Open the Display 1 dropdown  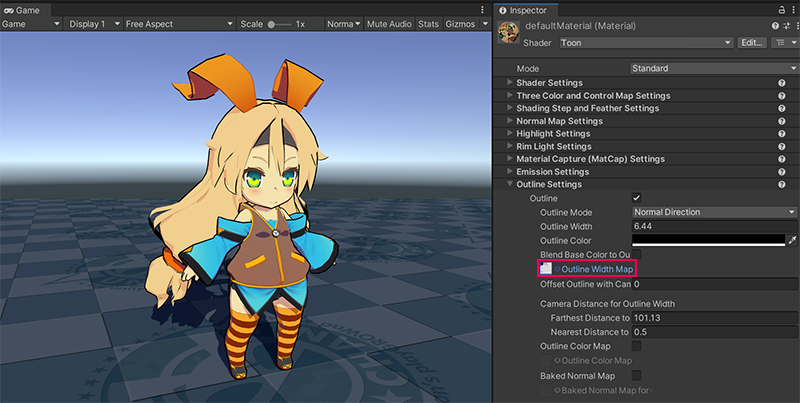(93, 24)
